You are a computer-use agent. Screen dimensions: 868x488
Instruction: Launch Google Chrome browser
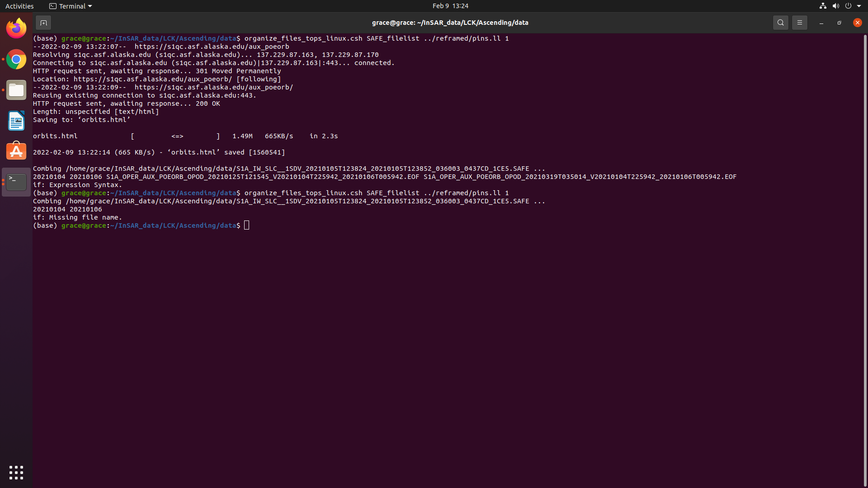pos(16,59)
